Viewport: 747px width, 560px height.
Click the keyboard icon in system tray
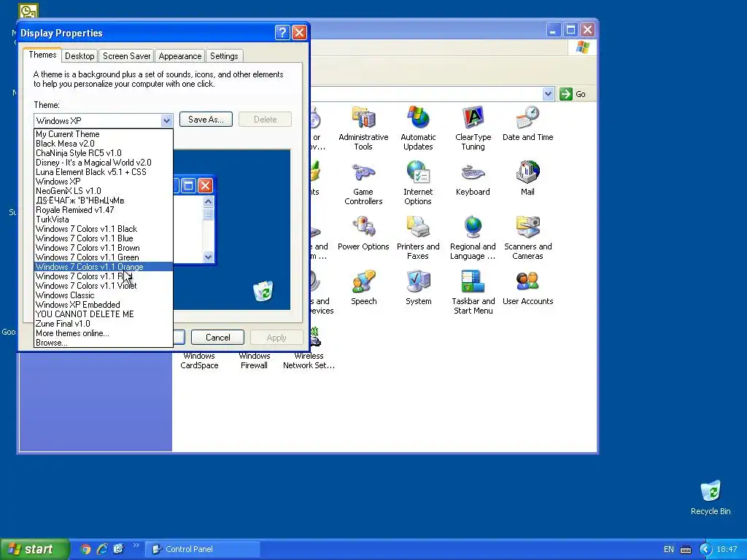(x=686, y=550)
